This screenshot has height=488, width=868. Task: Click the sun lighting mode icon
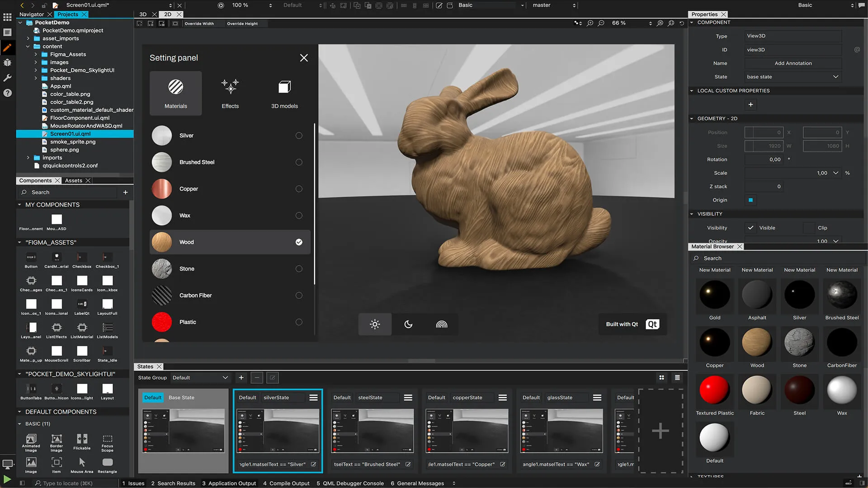click(375, 324)
